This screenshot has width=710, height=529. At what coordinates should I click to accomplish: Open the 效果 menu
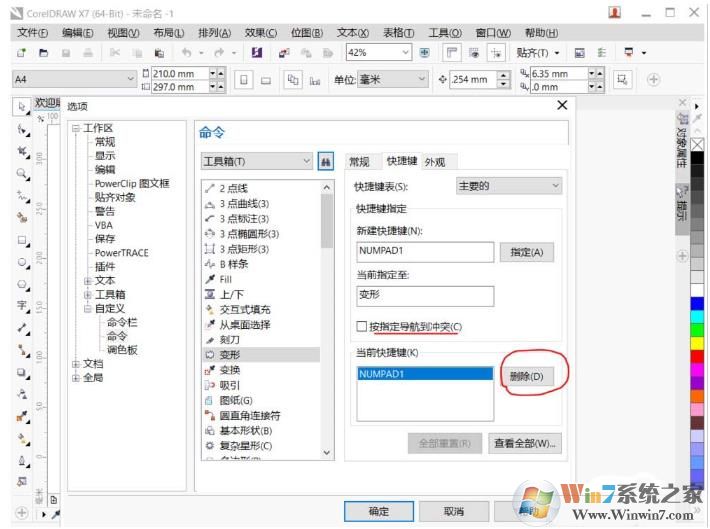[x=261, y=33]
